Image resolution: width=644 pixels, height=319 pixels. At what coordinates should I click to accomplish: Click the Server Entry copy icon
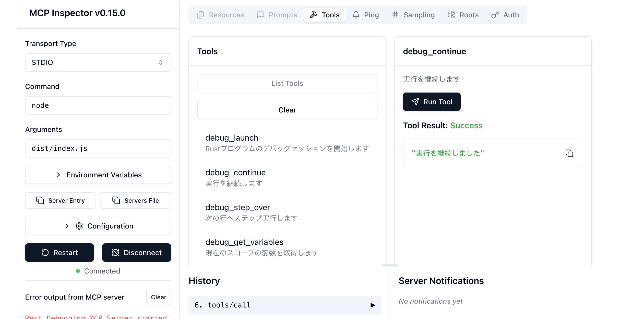coord(40,200)
